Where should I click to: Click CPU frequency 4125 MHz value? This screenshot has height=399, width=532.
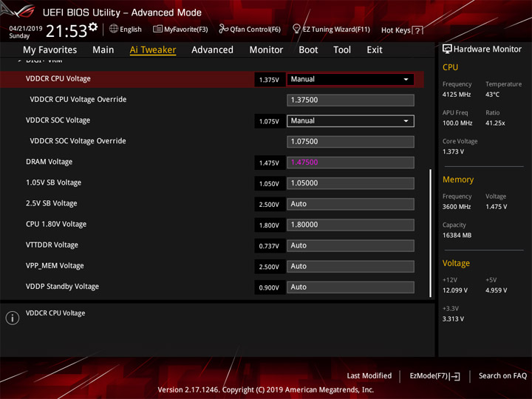[457, 95]
